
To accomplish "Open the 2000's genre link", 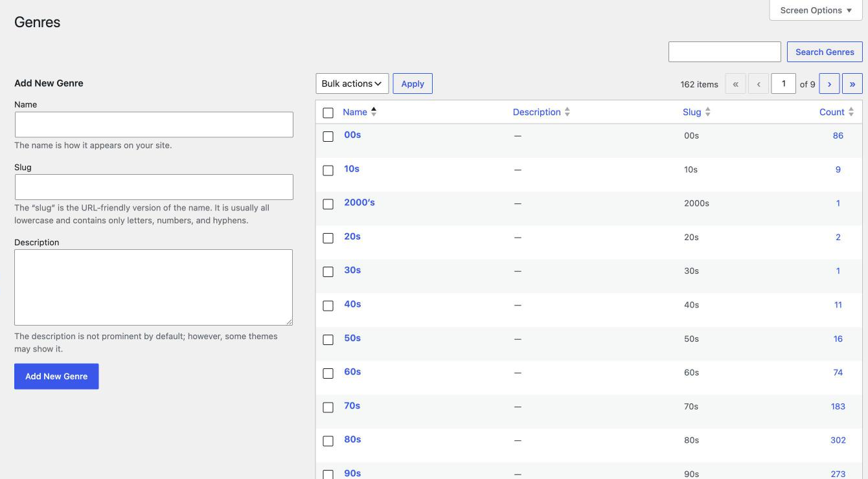I will (x=360, y=203).
